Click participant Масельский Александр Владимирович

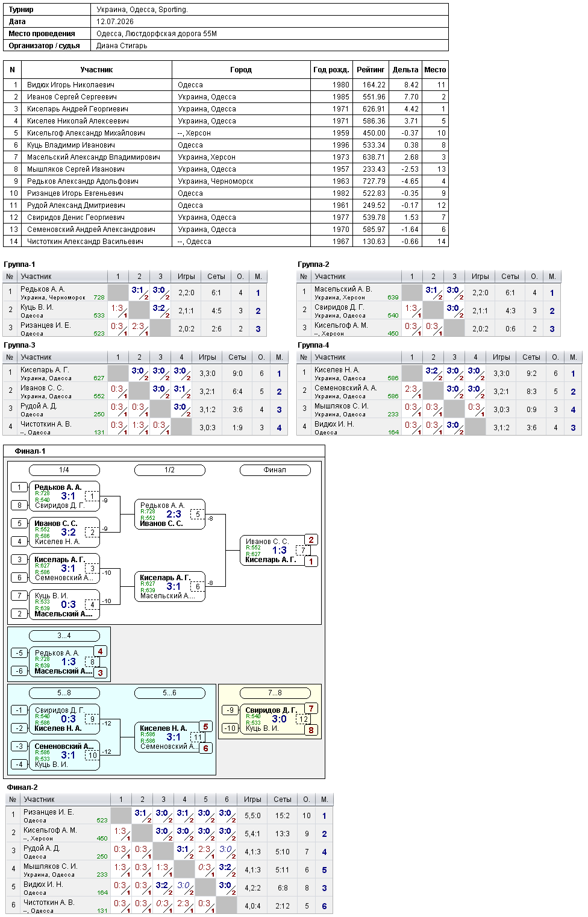93,157
